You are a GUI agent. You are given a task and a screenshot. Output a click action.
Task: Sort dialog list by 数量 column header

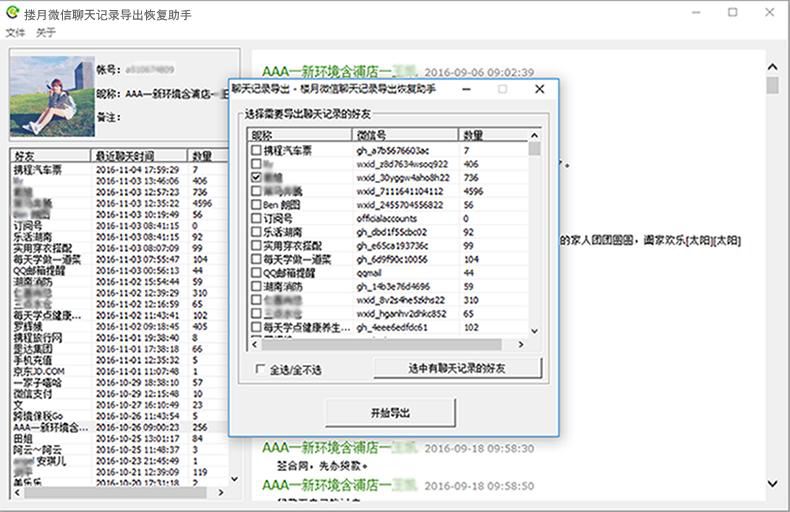(x=493, y=135)
